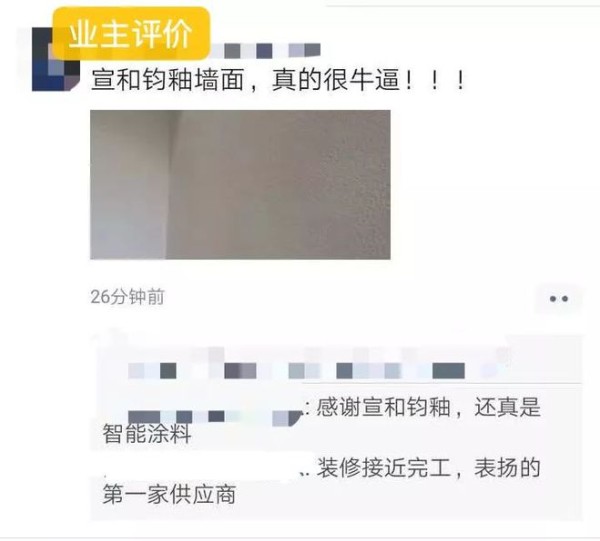The image size is (600, 541).
Task: Tap the yellow 业主评价 badge
Action: point(131,34)
